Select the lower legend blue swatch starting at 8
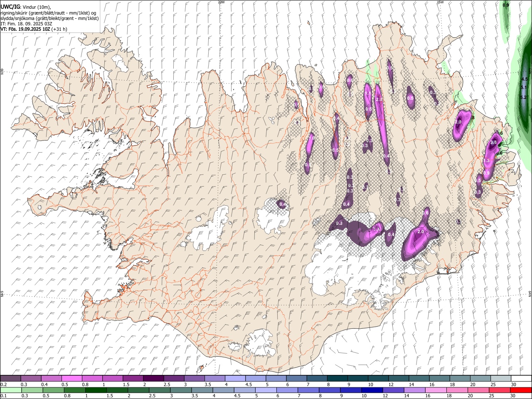The width and height of the screenshot is (532, 399). pyautogui.click(x=330, y=390)
